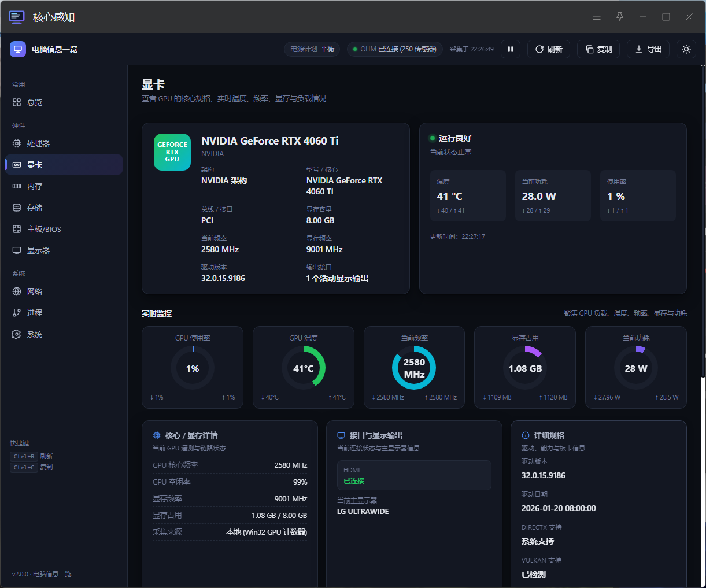Click the 当前频率 2580 MHz gauge

coord(414,368)
